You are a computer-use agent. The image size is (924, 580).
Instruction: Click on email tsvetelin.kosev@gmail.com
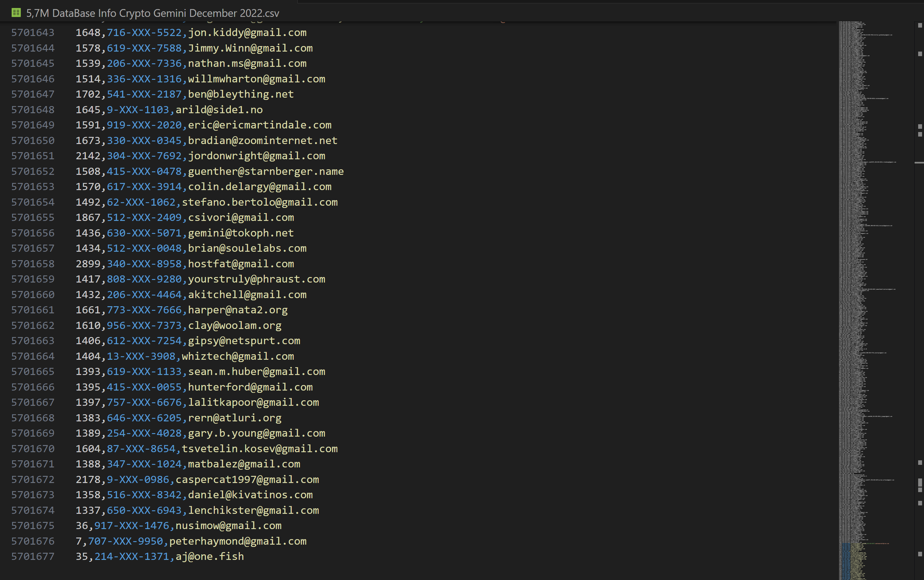(259, 448)
